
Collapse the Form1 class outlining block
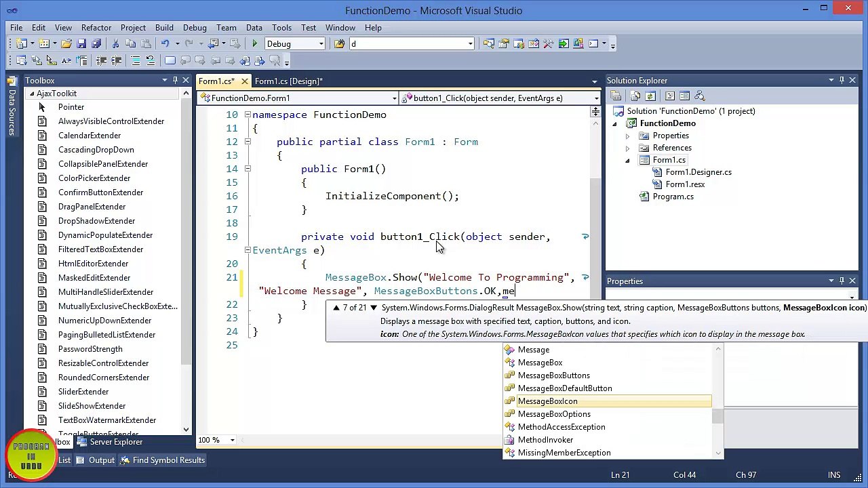248,142
